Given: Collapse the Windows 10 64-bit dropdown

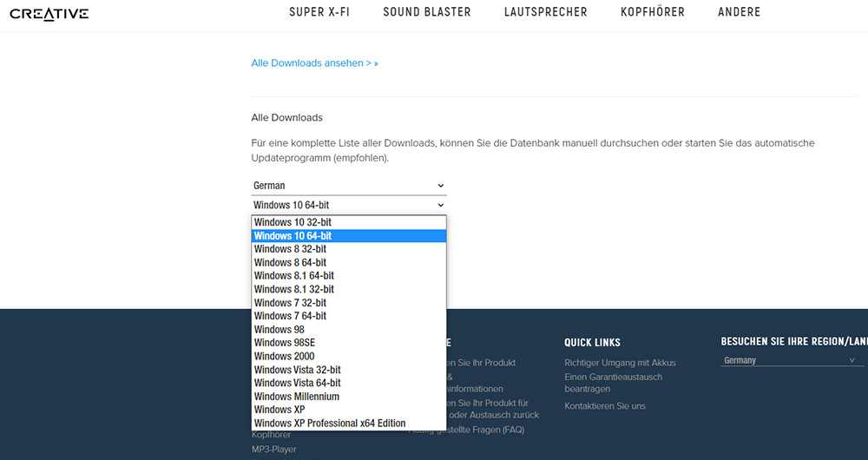Looking at the screenshot, I should click(348, 206).
